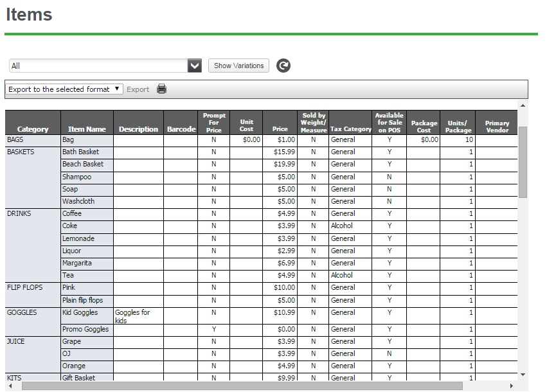
Task: Click the horizontal scrollbar left arrow
Action: pyautogui.click(x=10, y=386)
